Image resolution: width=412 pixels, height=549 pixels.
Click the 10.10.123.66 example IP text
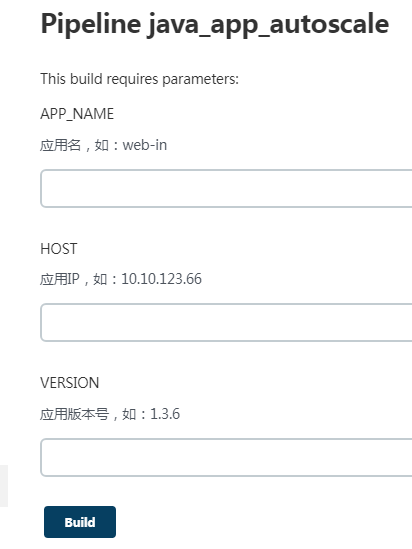click(x=161, y=279)
